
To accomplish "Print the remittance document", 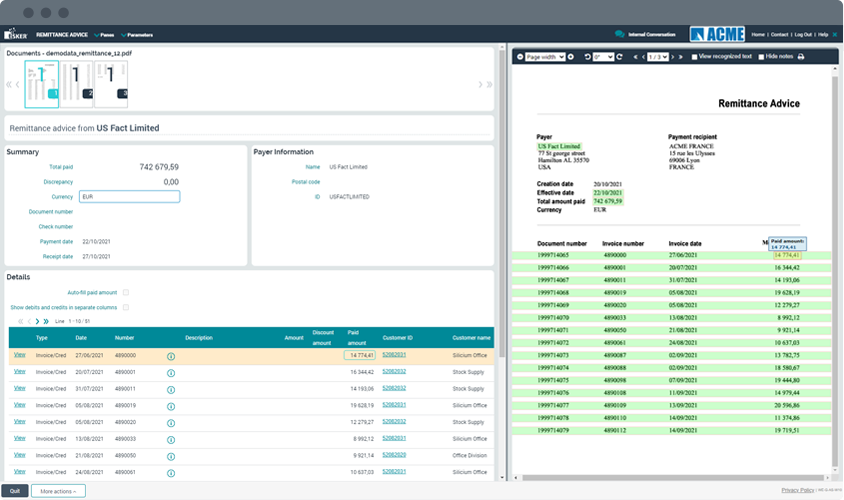I will click(x=801, y=57).
